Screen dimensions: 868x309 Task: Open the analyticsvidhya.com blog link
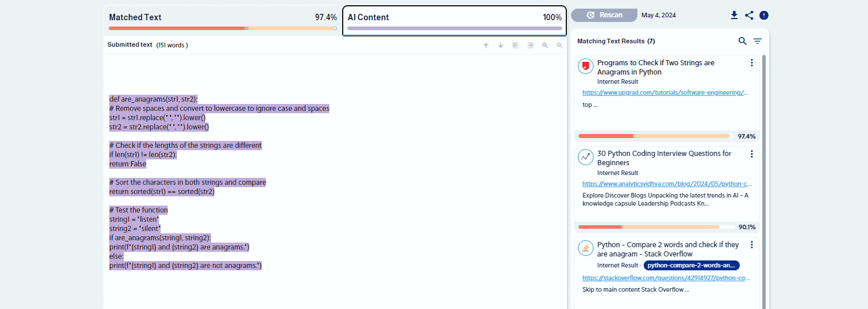point(667,184)
